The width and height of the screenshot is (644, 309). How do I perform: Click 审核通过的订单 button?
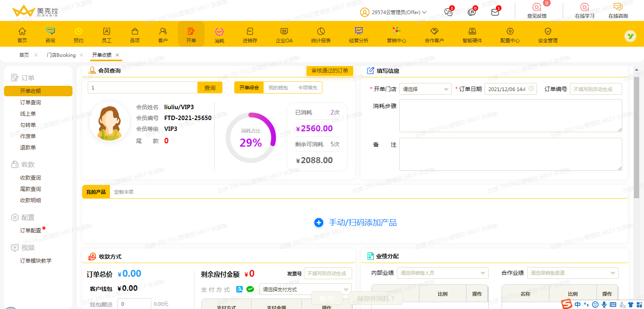click(x=330, y=71)
